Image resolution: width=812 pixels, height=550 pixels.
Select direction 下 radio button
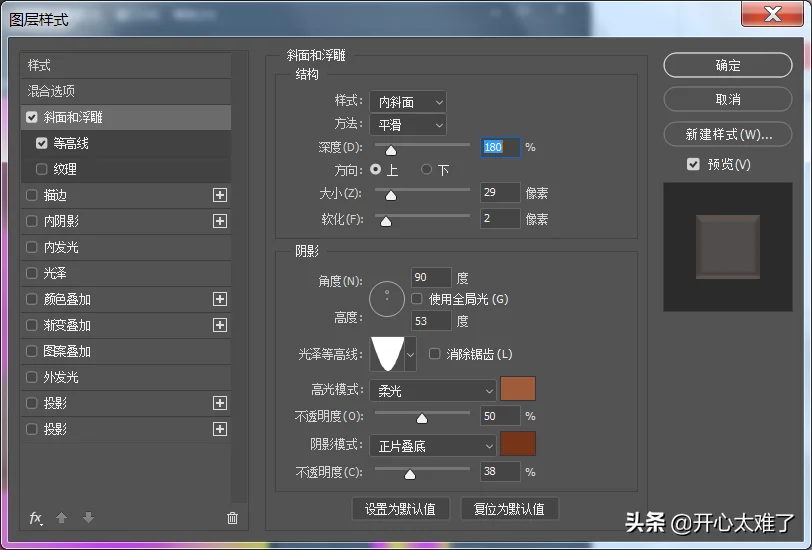point(426,169)
